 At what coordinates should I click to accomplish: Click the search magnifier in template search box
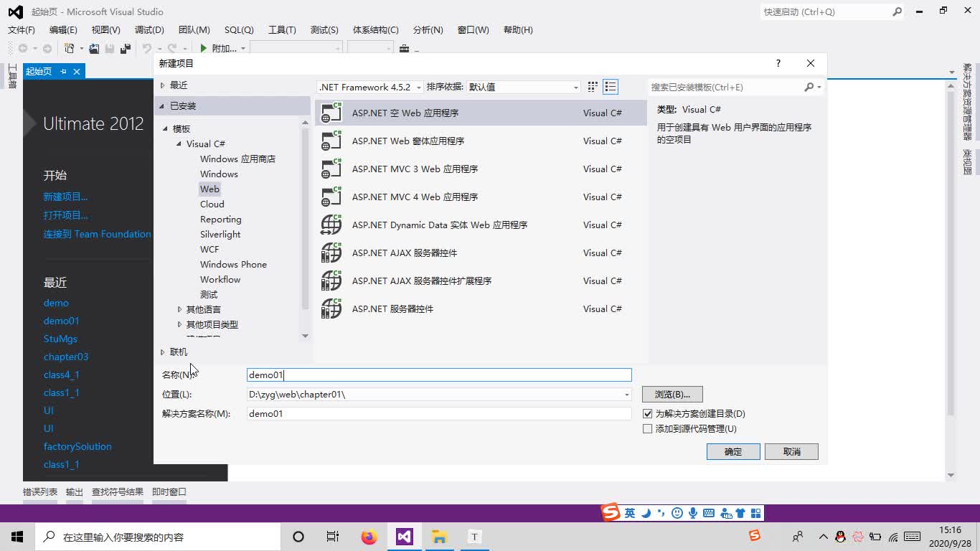click(809, 87)
